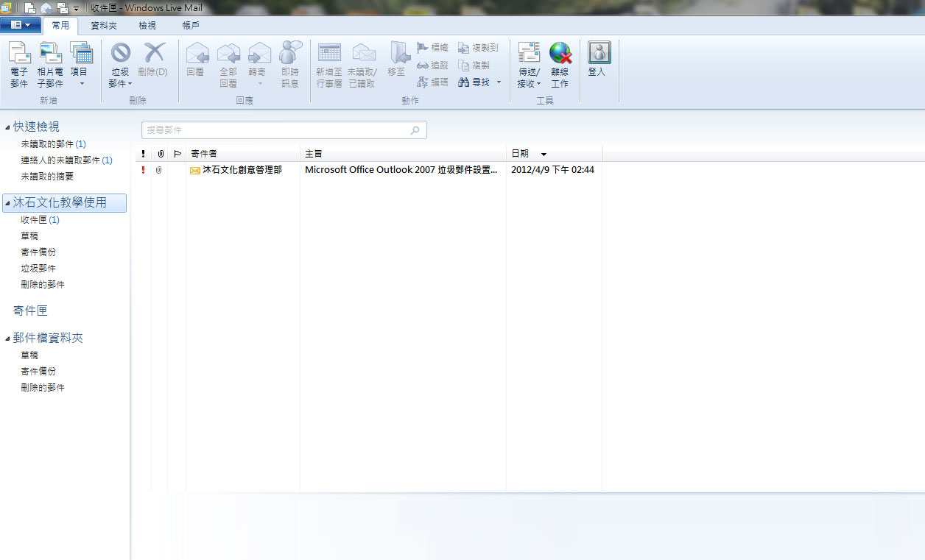The height and width of the screenshot is (560, 925).
Task: Click the 追蹤 watch button
Action: (x=432, y=65)
